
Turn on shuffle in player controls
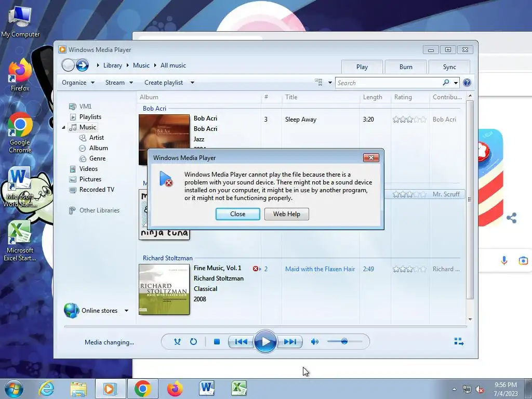click(x=177, y=342)
